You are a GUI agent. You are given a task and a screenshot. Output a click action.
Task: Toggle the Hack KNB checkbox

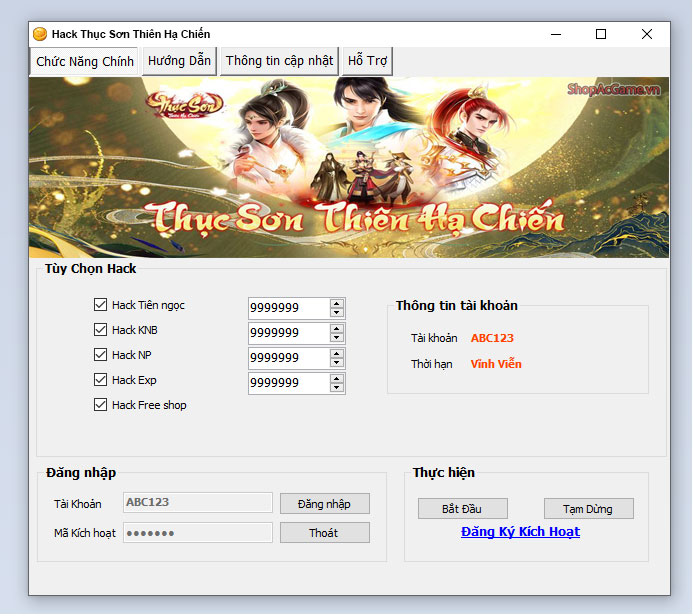[x=100, y=330]
